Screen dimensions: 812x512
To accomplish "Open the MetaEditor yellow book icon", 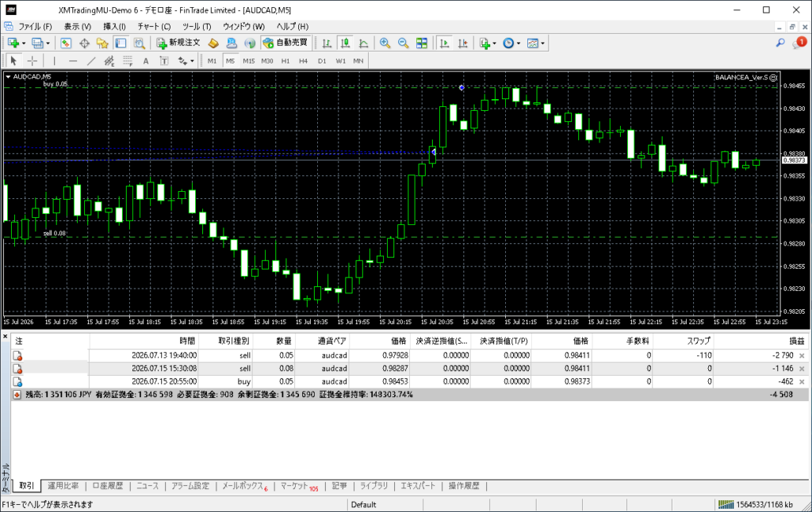I will (x=213, y=43).
